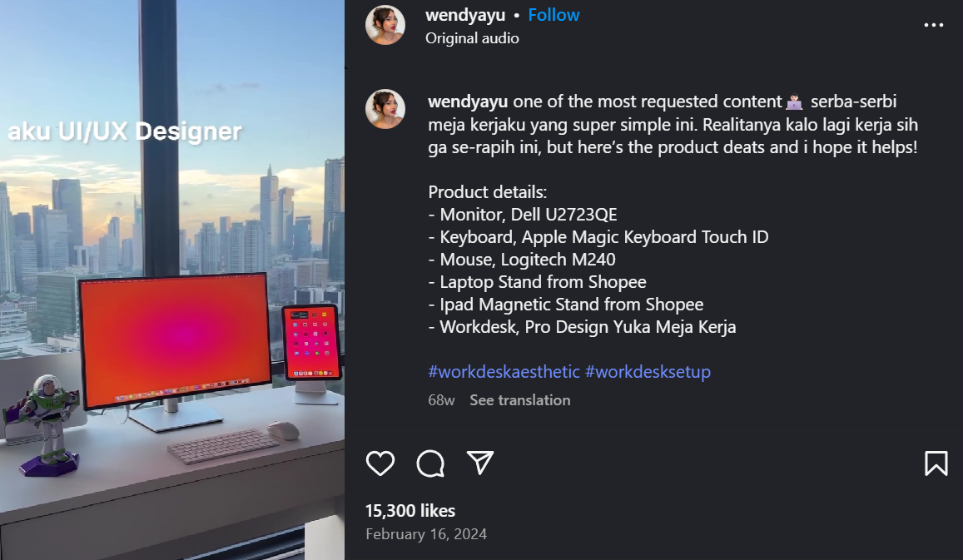Click See translation under the caption

(x=519, y=399)
